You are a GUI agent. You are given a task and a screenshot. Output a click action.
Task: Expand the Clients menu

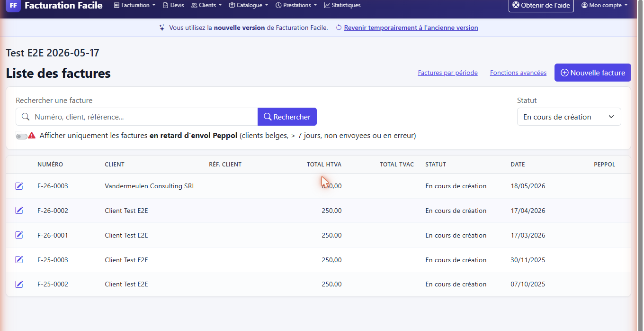pos(206,5)
